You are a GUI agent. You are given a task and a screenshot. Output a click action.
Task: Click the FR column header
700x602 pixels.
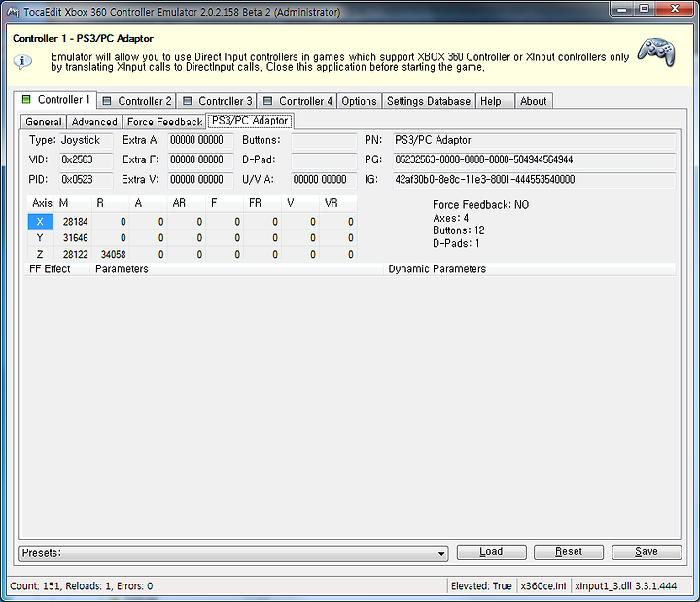click(262, 203)
